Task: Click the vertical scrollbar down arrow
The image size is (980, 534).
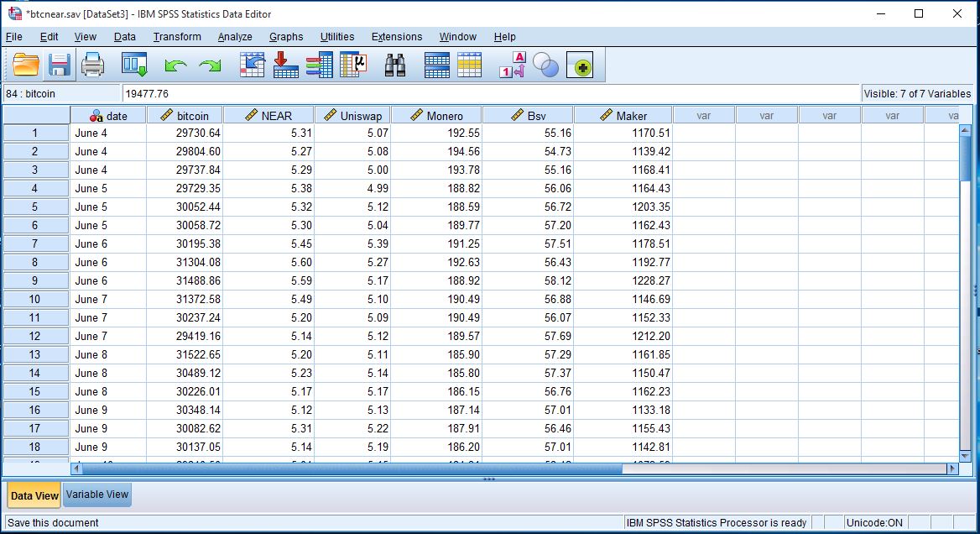Action: [965, 456]
